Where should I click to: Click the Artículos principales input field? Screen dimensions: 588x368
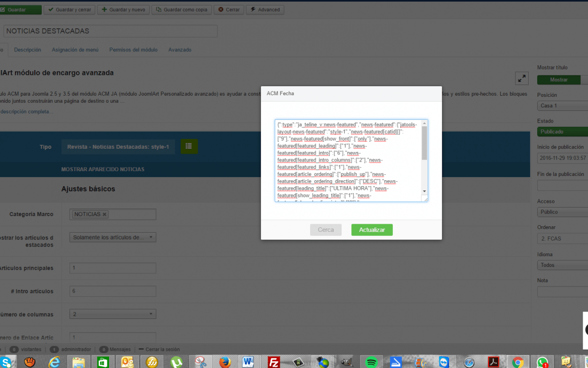(x=113, y=268)
